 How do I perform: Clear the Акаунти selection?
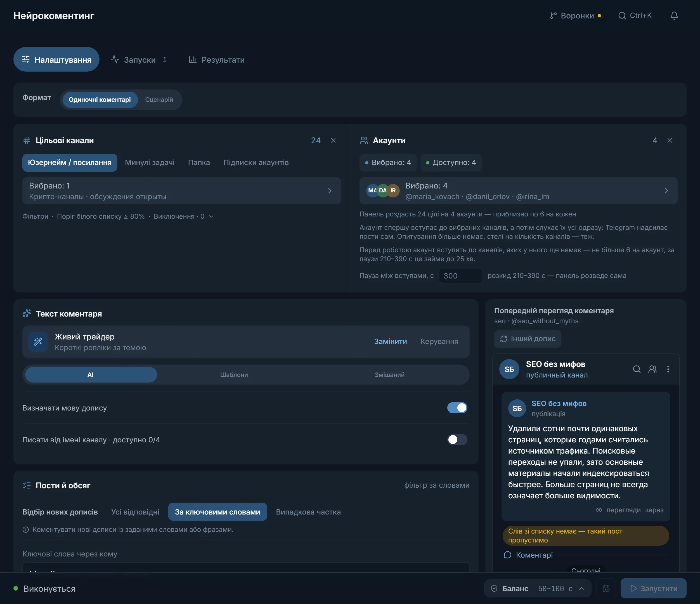click(x=670, y=140)
